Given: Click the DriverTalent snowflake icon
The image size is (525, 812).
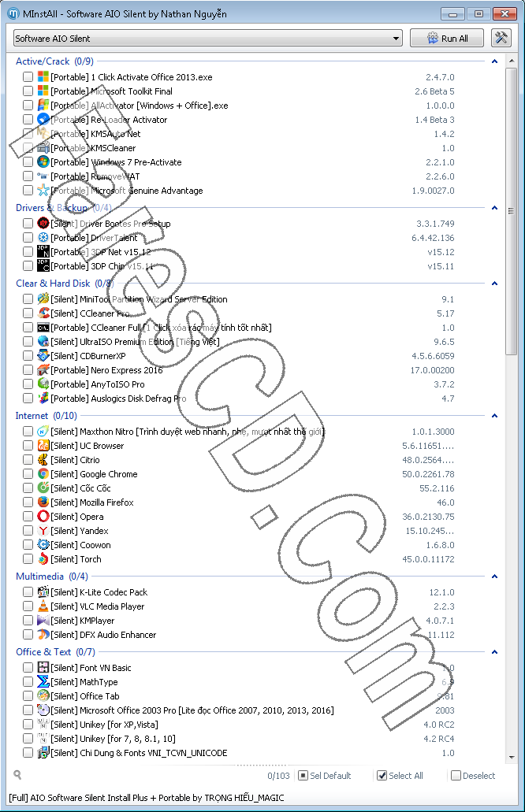Looking at the screenshot, I should 43,238.
